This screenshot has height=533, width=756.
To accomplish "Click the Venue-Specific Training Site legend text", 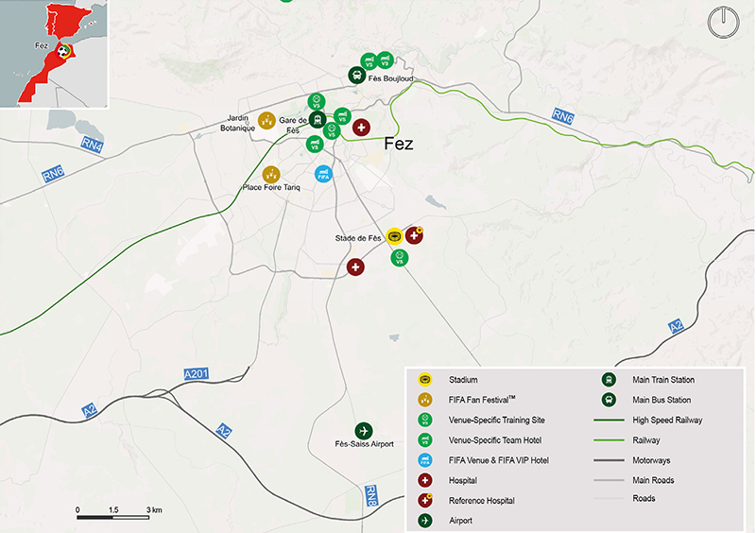I will click(497, 420).
